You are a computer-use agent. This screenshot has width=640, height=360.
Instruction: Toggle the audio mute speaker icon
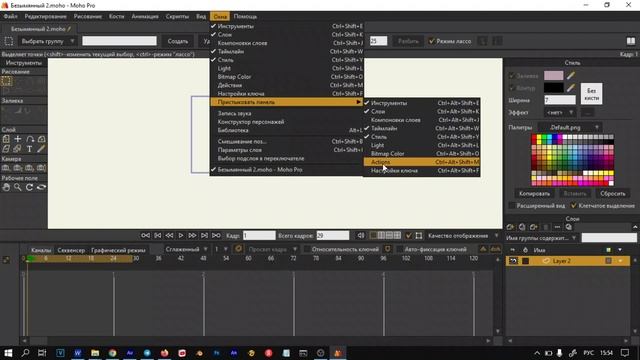tap(361, 236)
